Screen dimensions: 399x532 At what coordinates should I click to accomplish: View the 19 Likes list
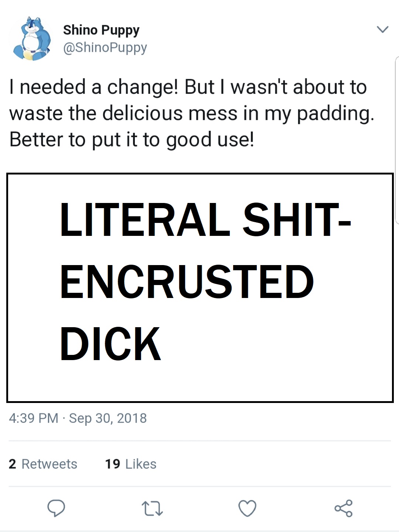coord(131,464)
